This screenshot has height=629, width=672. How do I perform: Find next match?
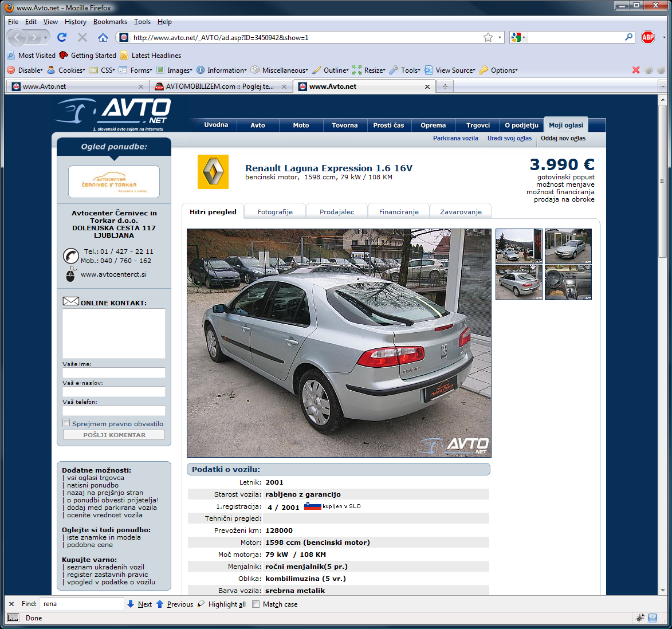pos(140,604)
